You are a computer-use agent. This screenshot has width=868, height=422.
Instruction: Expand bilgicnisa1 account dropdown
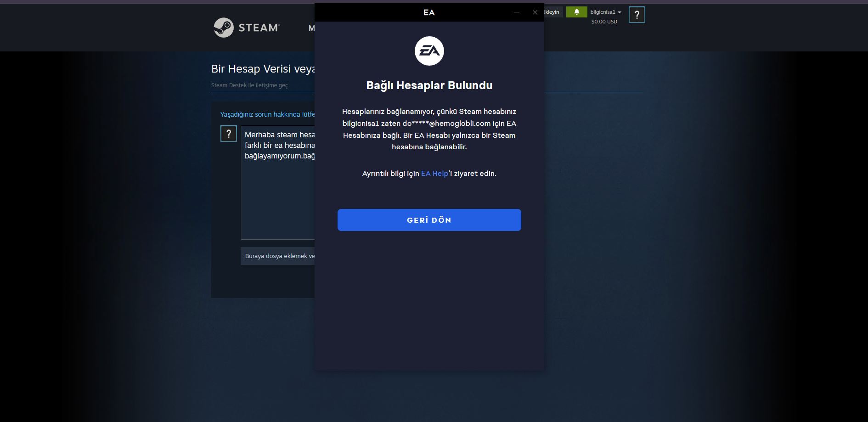coord(605,12)
